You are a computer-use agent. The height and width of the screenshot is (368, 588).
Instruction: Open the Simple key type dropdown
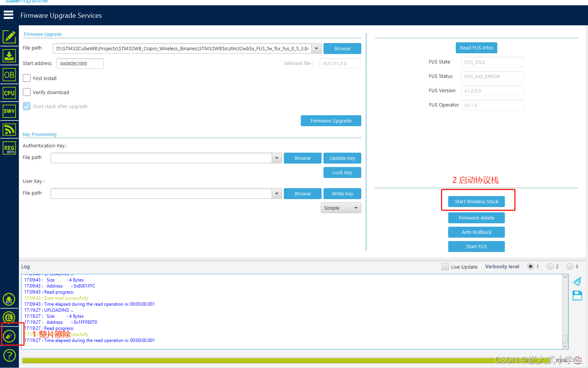click(341, 208)
